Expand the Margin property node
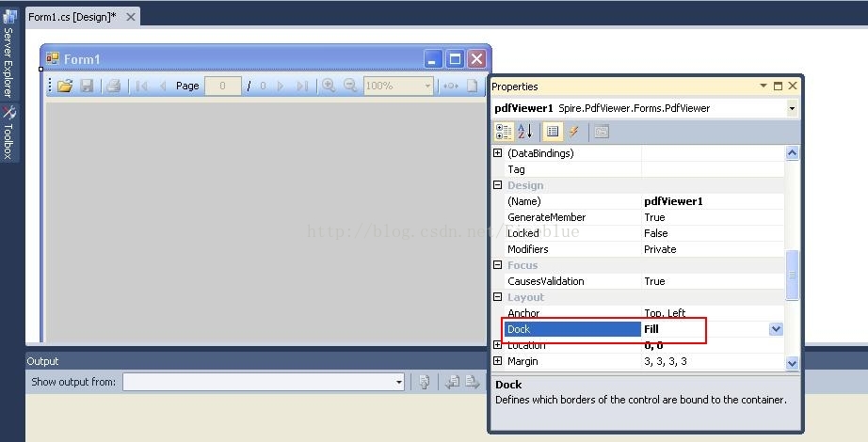The height and width of the screenshot is (442, 868). pos(498,361)
